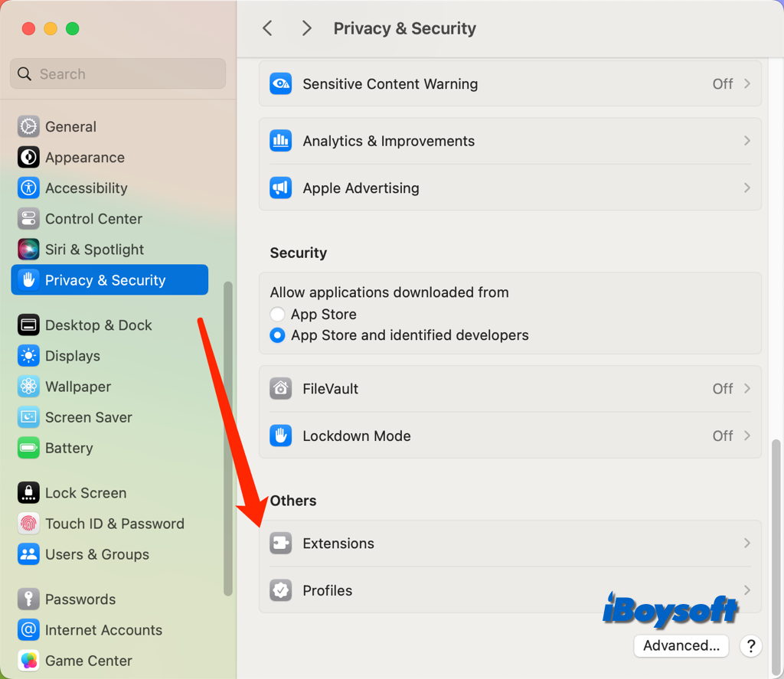Choose App Store and identified developers option
The height and width of the screenshot is (679, 784).
[x=277, y=335]
